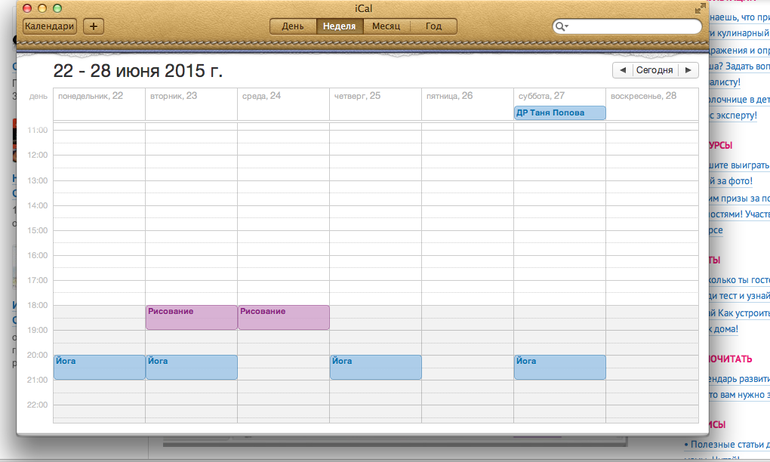
Task: Open search options via magnifying glass icon
Action: tap(562, 27)
